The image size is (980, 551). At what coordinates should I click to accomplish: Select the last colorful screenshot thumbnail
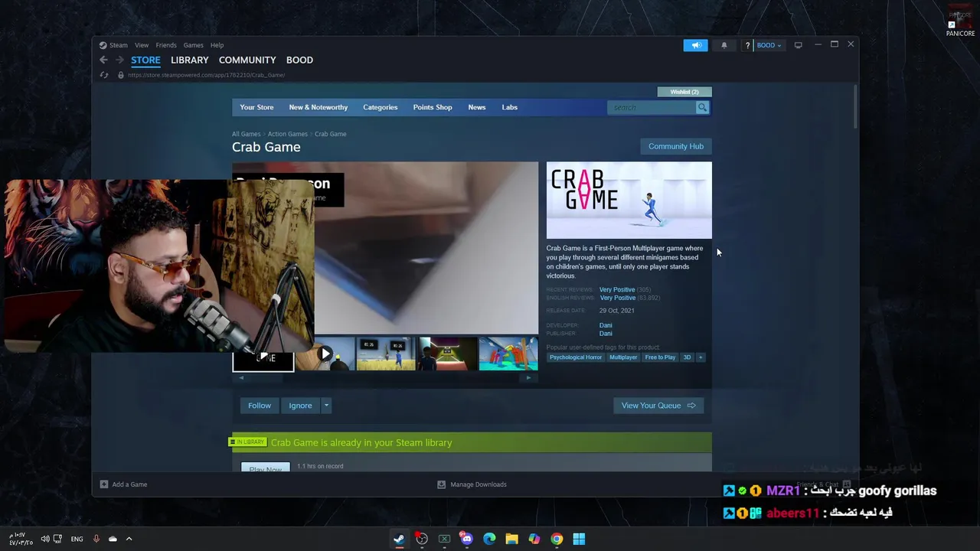tap(508, 354)
